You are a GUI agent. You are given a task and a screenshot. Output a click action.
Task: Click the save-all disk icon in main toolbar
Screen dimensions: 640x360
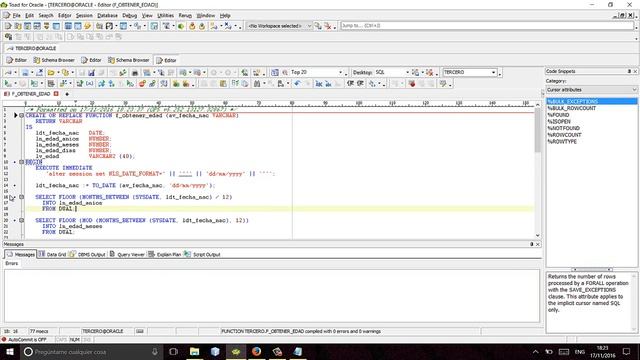[x=109, y=26]
